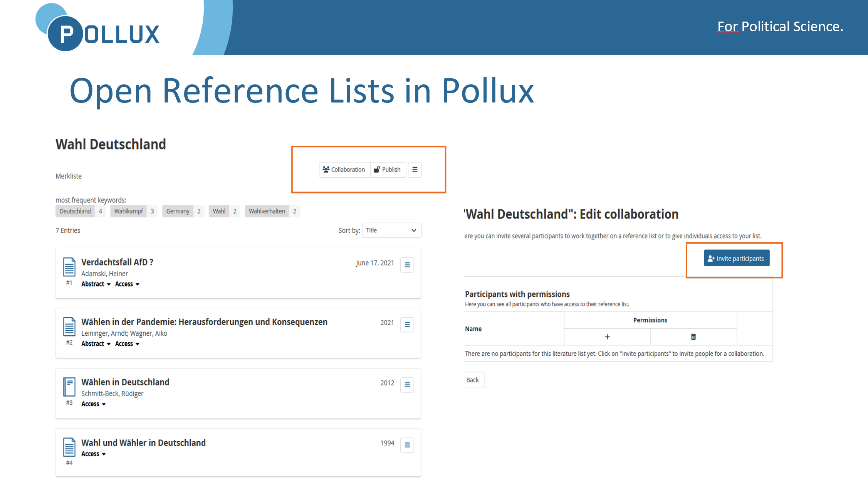This screenshot has width=868, height=481.
Task: Click the Name column header
Action: [473, 329]
